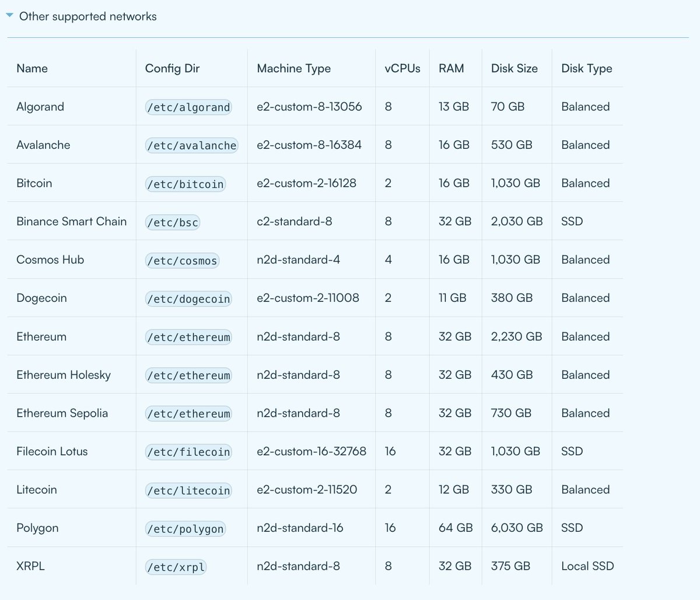This screenshot has width=700, height=600.
Task: Click the Name column header
Action: pos(32,68)
